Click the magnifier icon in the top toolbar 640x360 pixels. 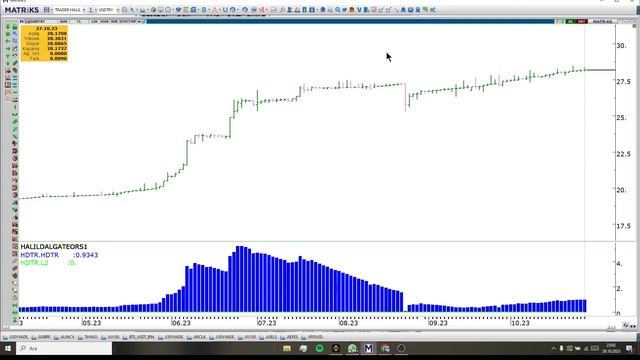click(338, 10)
